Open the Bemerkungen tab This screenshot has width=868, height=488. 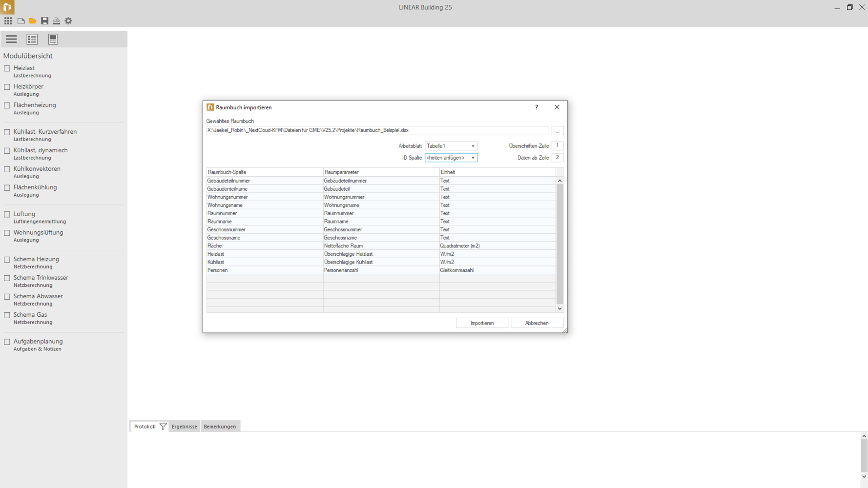coord(220,427)
